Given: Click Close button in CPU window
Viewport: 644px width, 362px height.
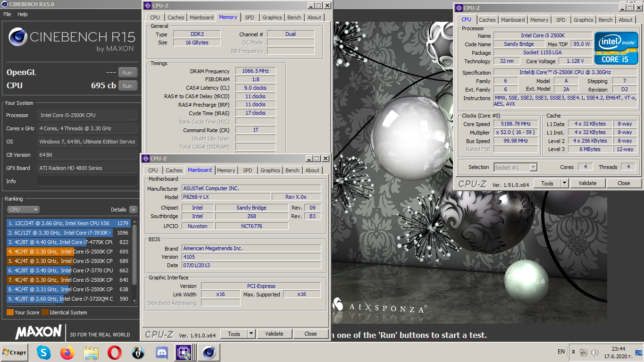Looking at the screenshot, I should pyautogui.click(x=624, y=183).
